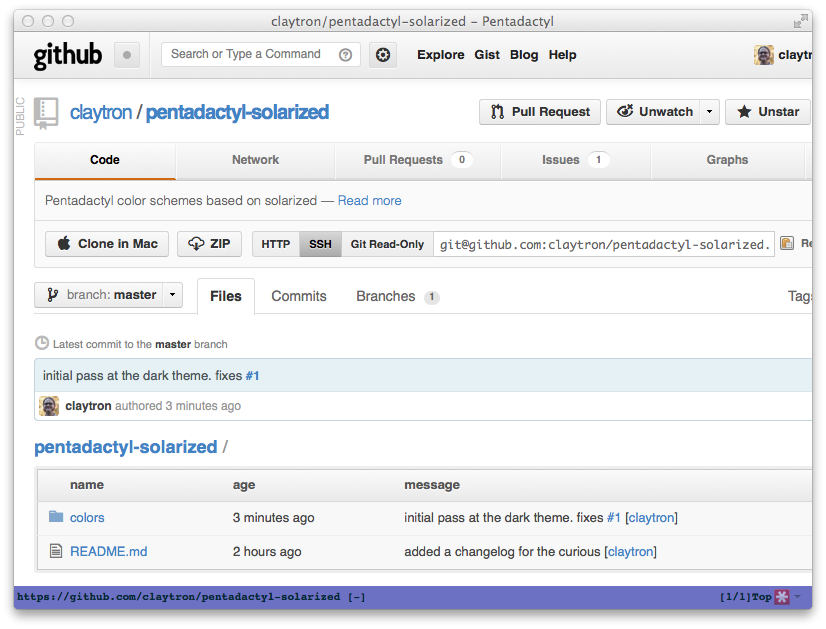Click the name column header
Screen dimensions: 826x629
(x=87, y=485)
